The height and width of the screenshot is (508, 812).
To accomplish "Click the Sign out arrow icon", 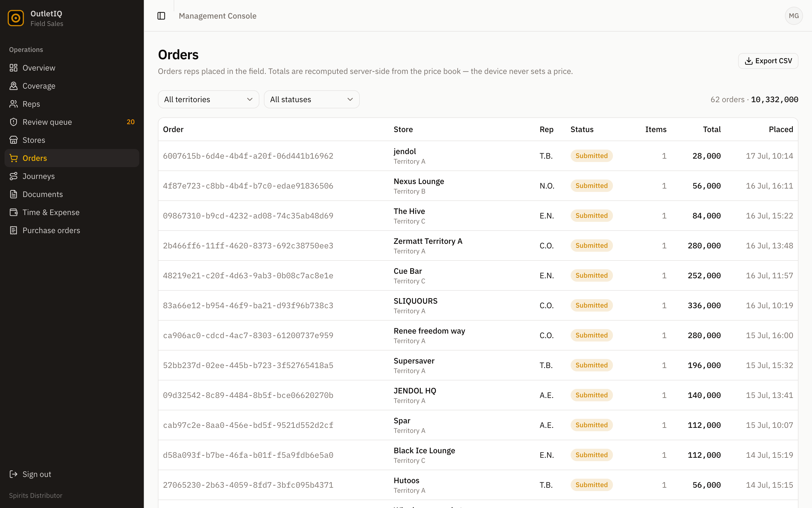I will (14, 474).
